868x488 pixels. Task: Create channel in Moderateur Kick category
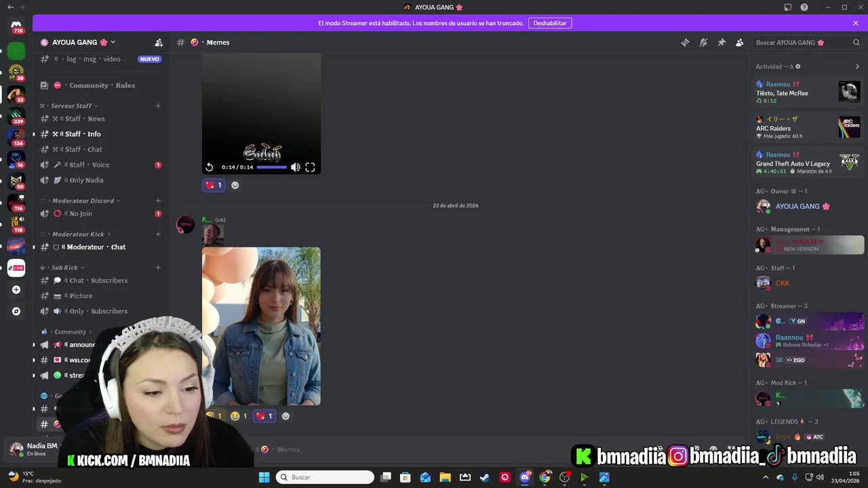[158, 234]
